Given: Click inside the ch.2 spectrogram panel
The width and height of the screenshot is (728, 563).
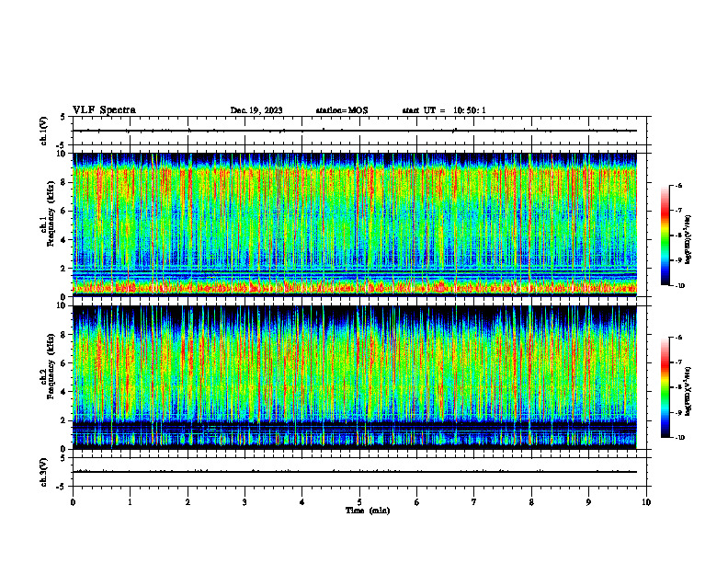Looking at the screenshot, I should (355, 377).
